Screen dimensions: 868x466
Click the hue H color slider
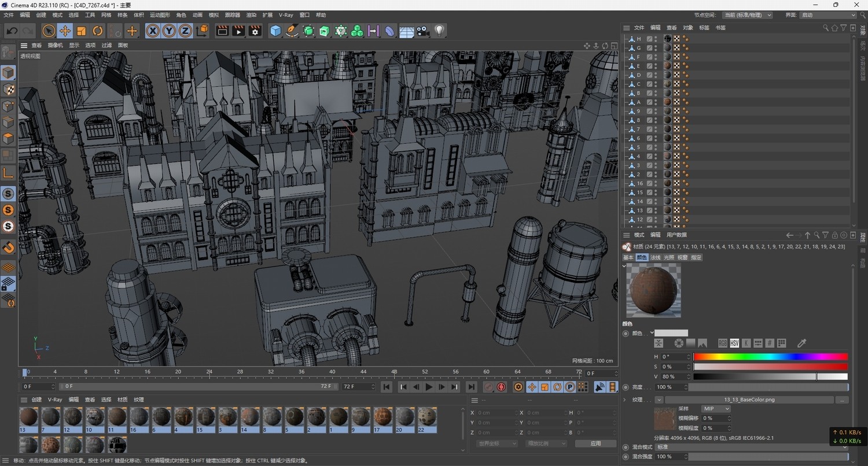pos(770,357)
